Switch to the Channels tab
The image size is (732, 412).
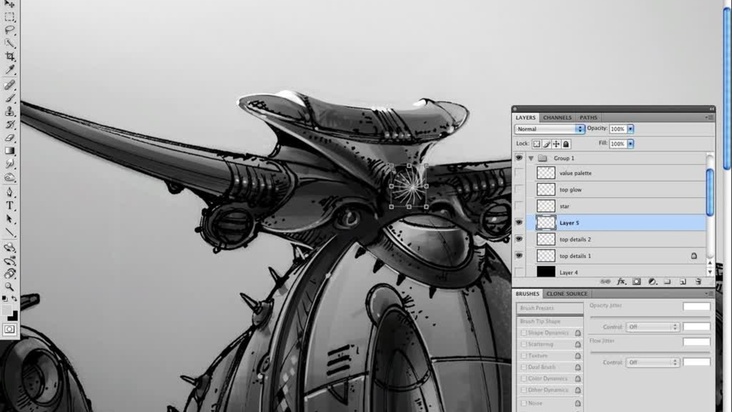557,118
